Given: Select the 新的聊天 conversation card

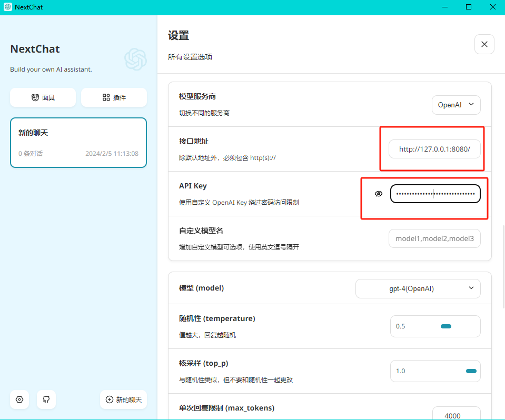Looking at the screenshot, I should [78, 143].
